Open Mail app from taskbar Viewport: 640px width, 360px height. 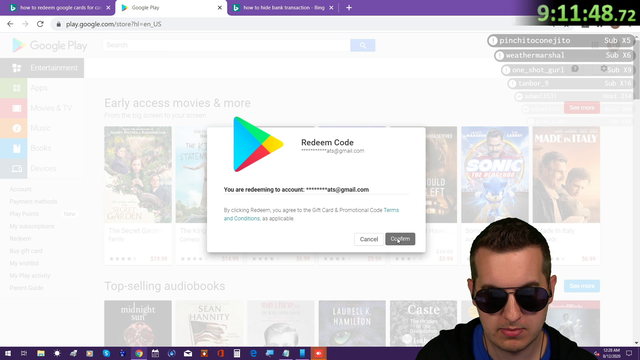[188, 353]
